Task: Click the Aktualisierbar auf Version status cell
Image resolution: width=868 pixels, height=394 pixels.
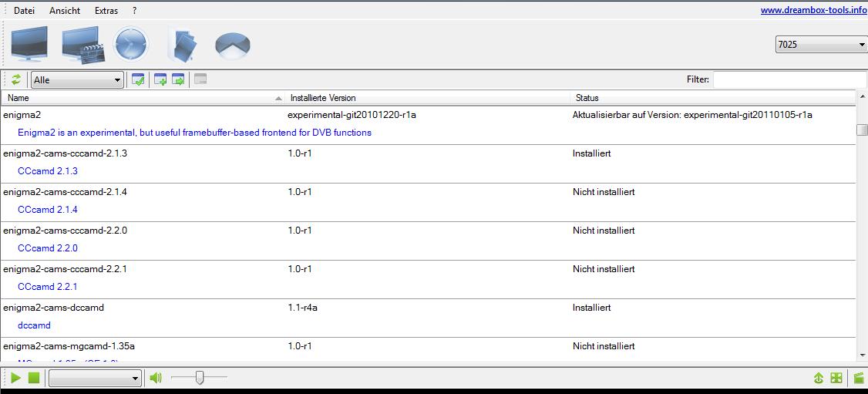Action: click(692, 115)
